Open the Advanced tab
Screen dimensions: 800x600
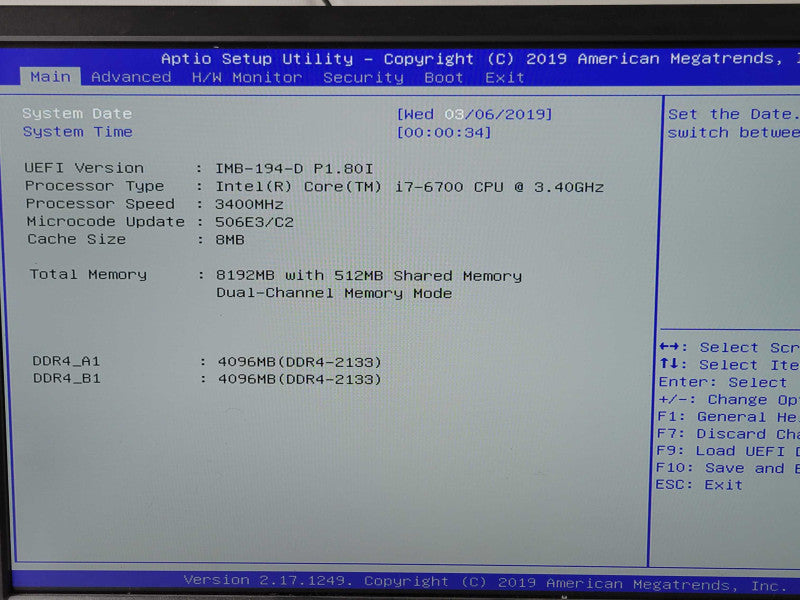point(131,77)
